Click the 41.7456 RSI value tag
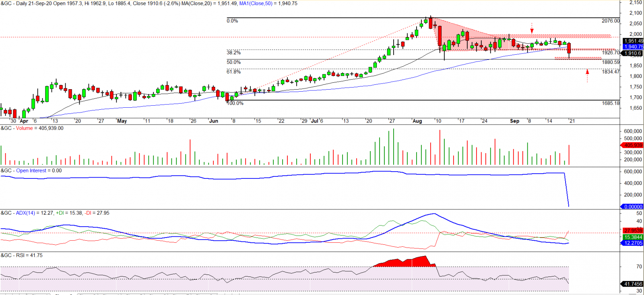 633,284
